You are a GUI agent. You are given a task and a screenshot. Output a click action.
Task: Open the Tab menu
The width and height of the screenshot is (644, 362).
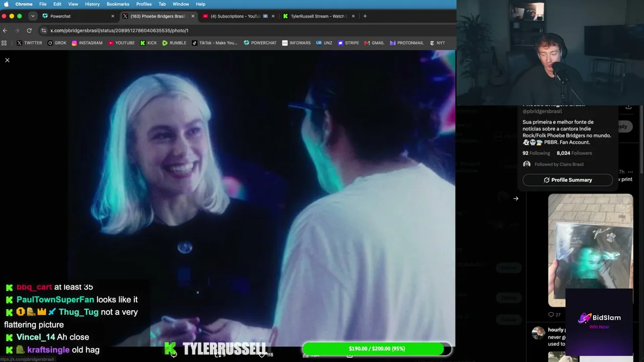point(162,4)
